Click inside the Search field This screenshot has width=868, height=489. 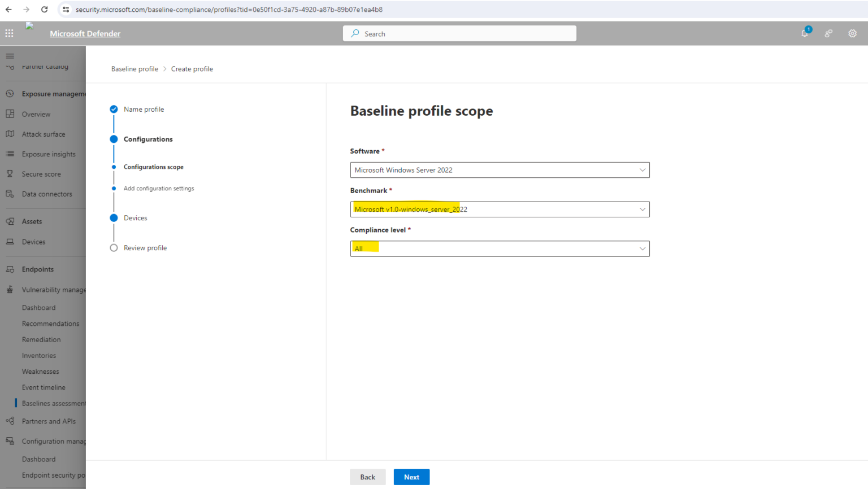pos(459,33)
